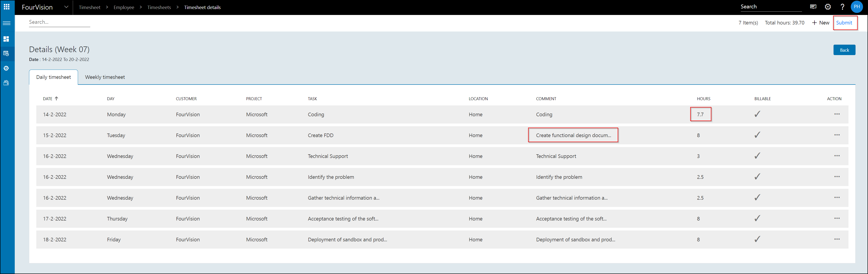
Task: Select the 14-2-2022 date cell
Action: tap(55, 114)
